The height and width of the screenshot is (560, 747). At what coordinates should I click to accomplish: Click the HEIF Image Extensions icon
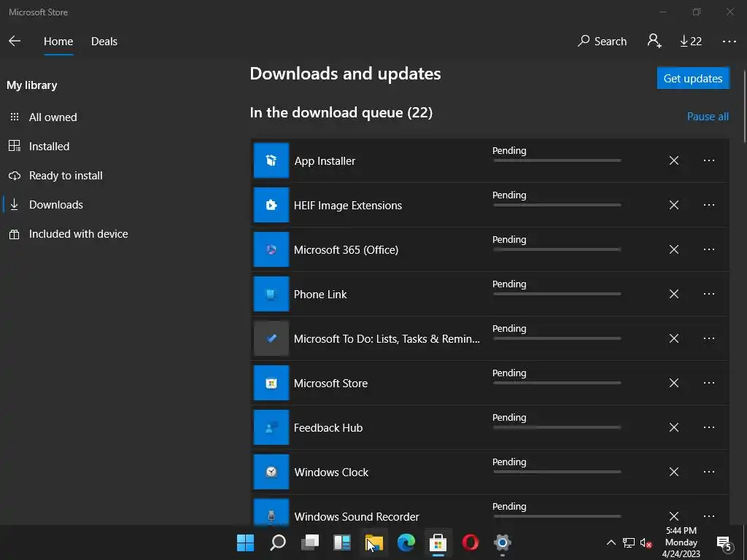[x=271, y=205]
